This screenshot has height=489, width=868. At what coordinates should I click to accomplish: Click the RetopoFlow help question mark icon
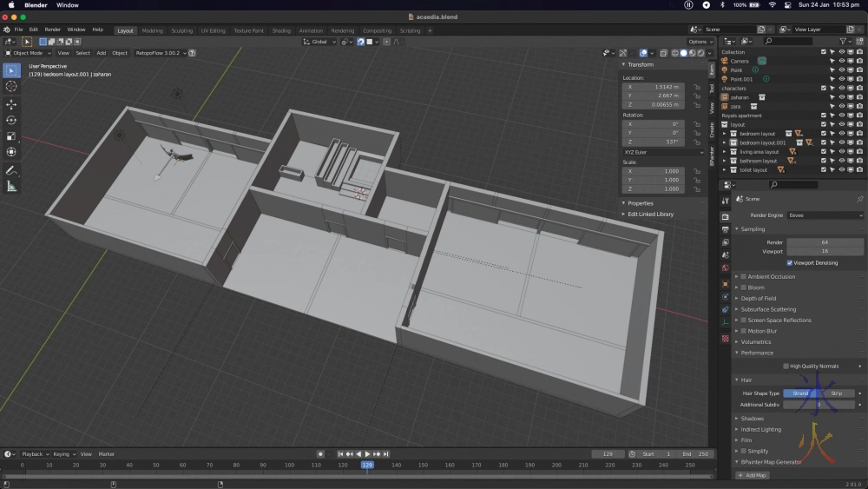(x=192, y=53)
